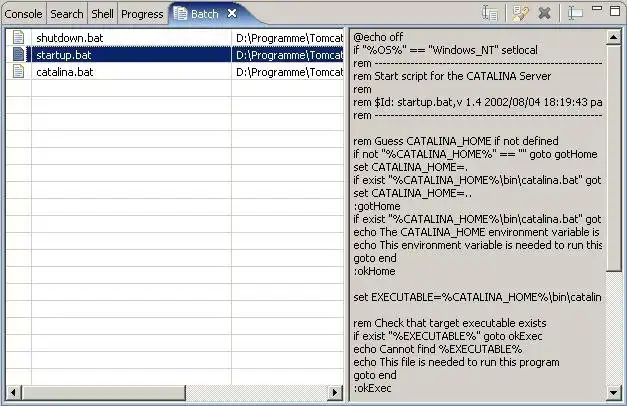Viewport: 627px width, 406px height.
Task: Click 'if exist "%EXECUTABLE%" goto okExec' line
Action: pyautogui.click(x=447, y=336)
